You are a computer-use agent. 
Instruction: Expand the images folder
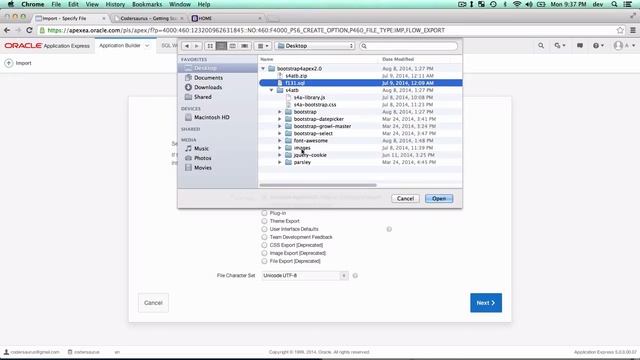pos(280,148)
